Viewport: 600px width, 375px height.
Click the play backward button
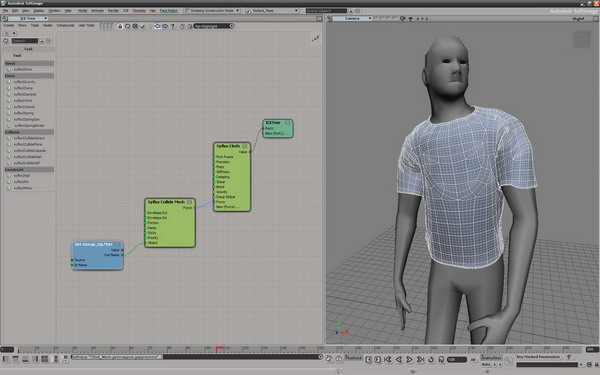coord(399,359)
